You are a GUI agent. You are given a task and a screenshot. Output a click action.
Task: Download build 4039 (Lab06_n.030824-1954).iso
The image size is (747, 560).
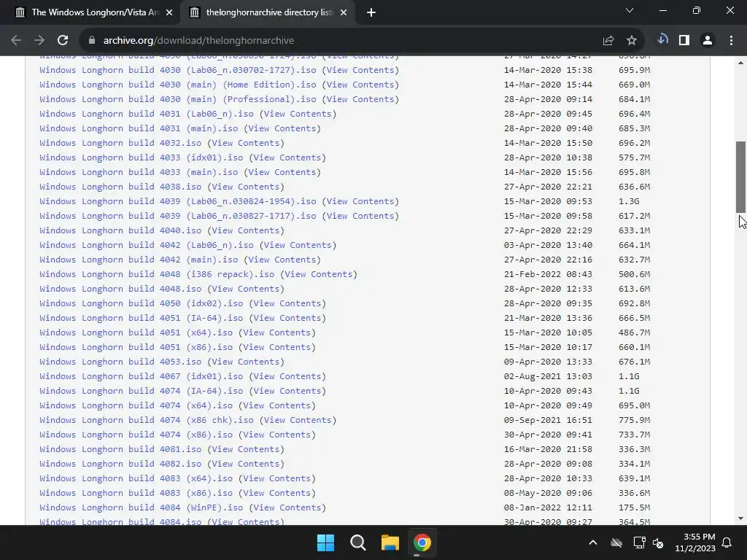178,201
